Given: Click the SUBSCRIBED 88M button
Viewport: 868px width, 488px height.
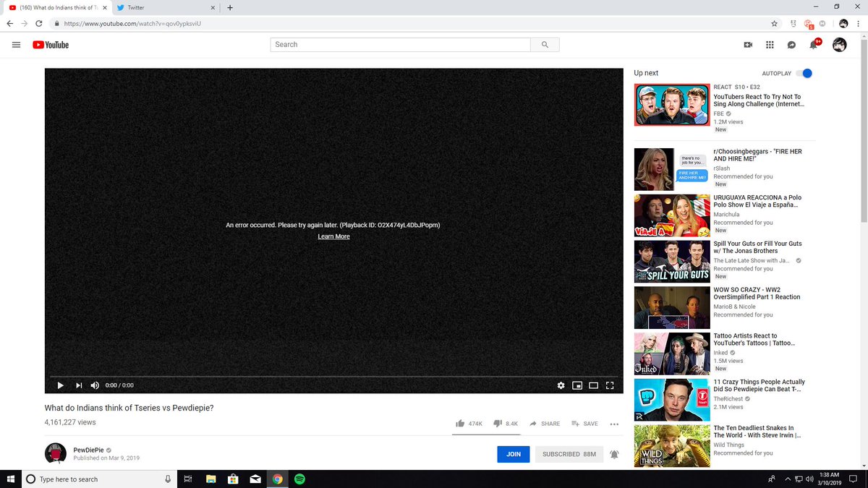Looking at the screenshot, I should pyautogui.click(x=569, y=454).
